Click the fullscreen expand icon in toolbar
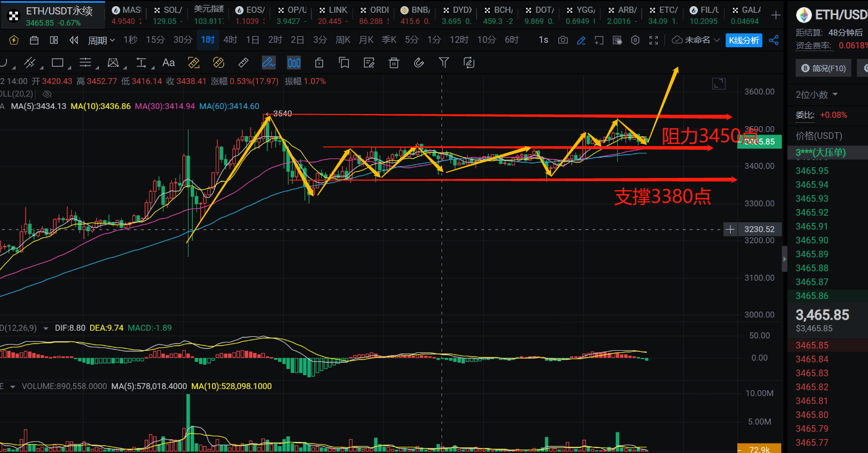Image resolution: width=868 pixels, height=453 pixels. point(654,40)
